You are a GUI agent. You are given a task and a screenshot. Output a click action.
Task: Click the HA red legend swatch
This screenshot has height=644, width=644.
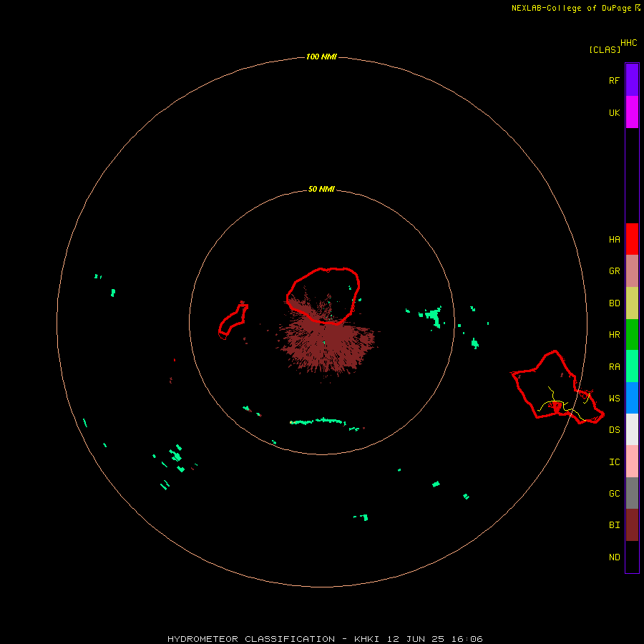click(x=632, y=239)
